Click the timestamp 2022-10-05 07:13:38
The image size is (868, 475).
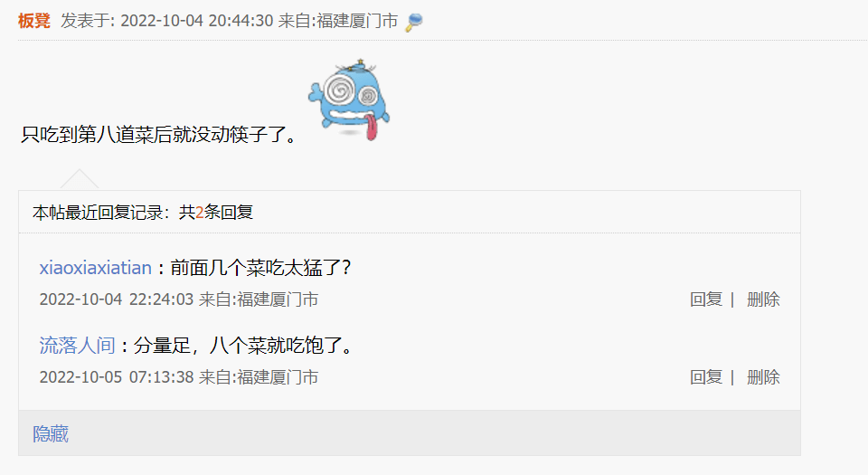click(117, 377)
